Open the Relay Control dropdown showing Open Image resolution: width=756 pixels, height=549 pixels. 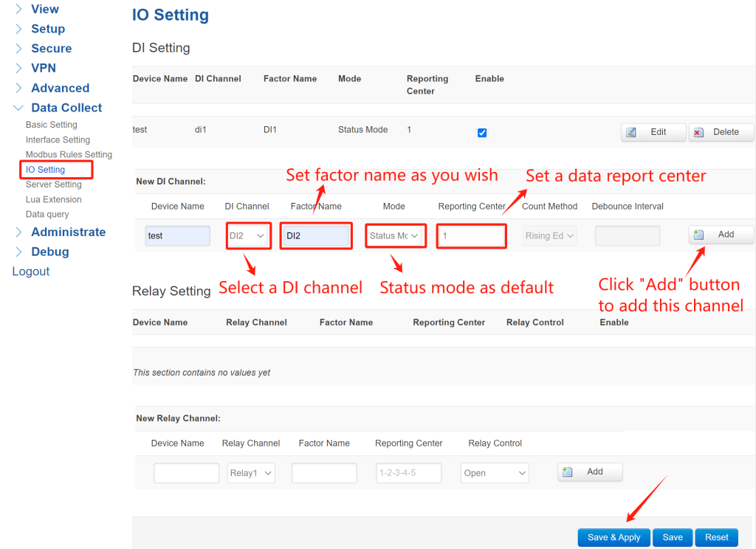[x=495, y=472]
